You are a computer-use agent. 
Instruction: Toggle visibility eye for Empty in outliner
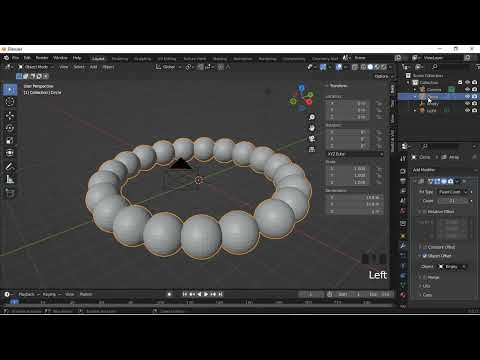467,103
